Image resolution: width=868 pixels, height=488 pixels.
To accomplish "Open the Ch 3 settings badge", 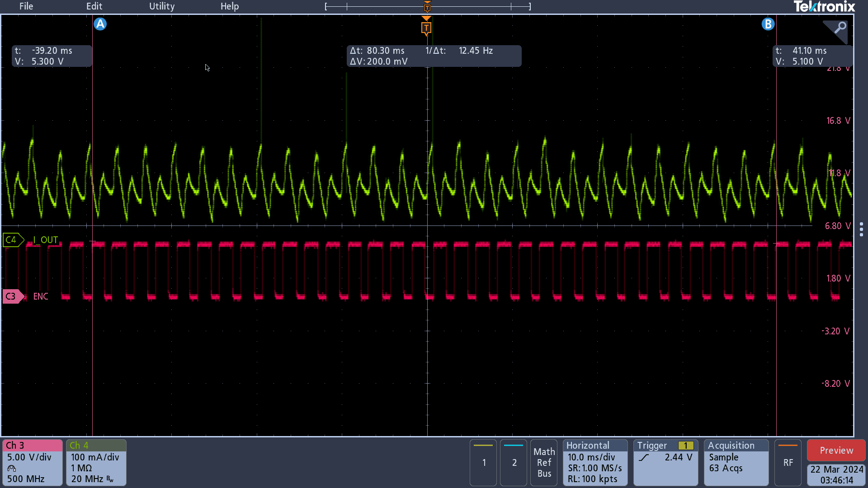I will [32, 462].
